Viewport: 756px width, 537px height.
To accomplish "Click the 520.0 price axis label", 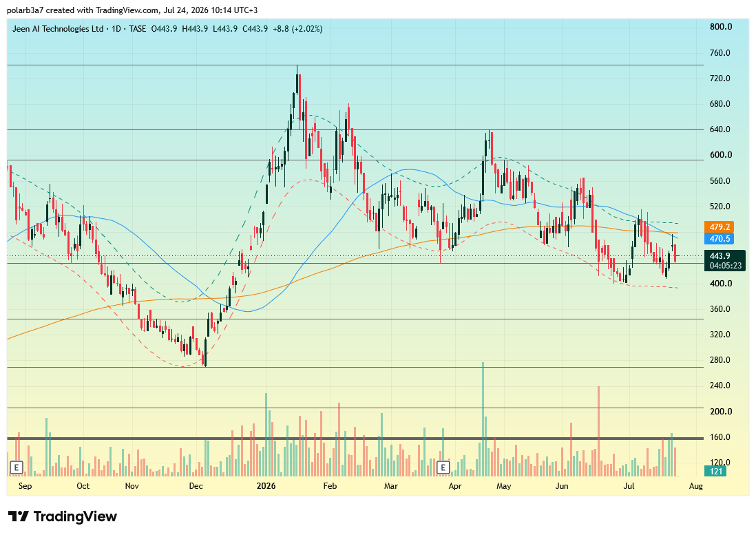I will (x=721, y=207).
